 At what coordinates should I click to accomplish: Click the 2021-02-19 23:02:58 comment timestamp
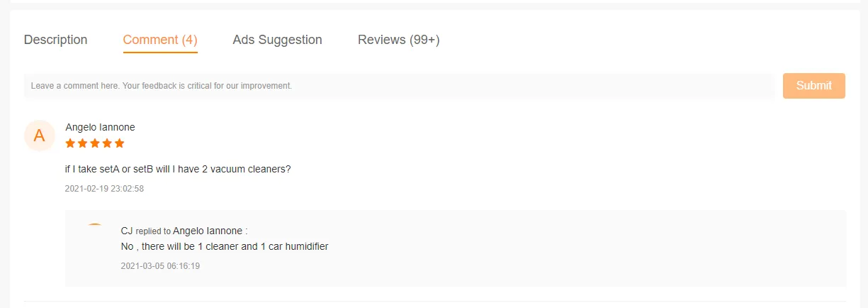[104, 189]
